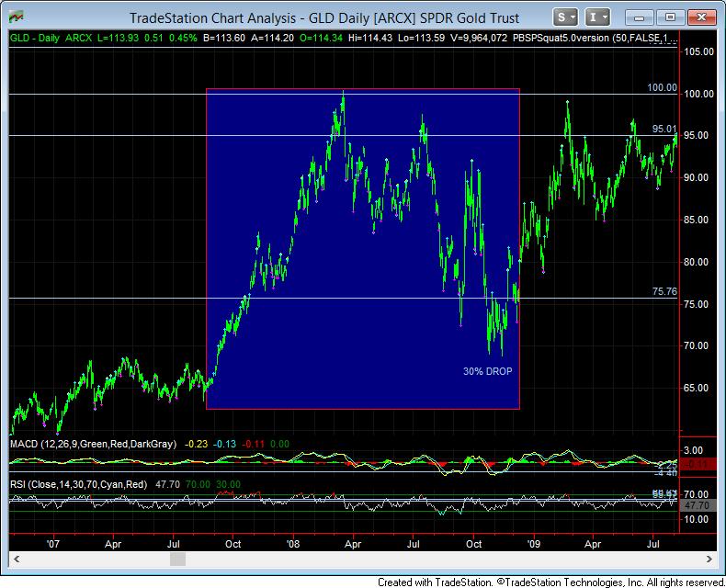Click the TradeStation chart icon in title bar
The image size is (726, 588).
pos(17,17)
